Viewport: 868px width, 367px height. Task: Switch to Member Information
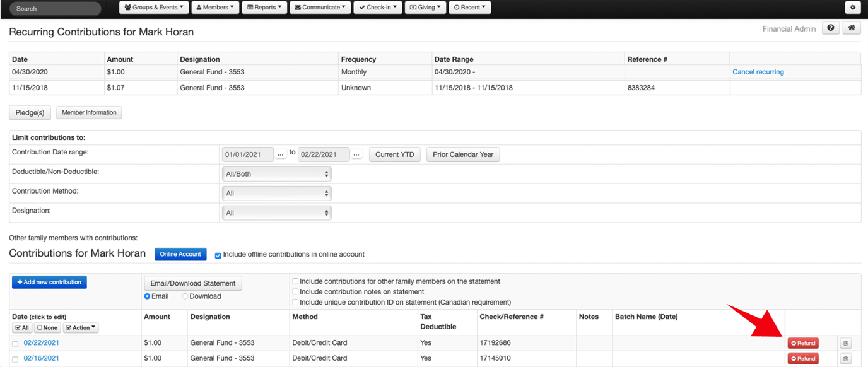pyautogui.click(x=88, y=112)
